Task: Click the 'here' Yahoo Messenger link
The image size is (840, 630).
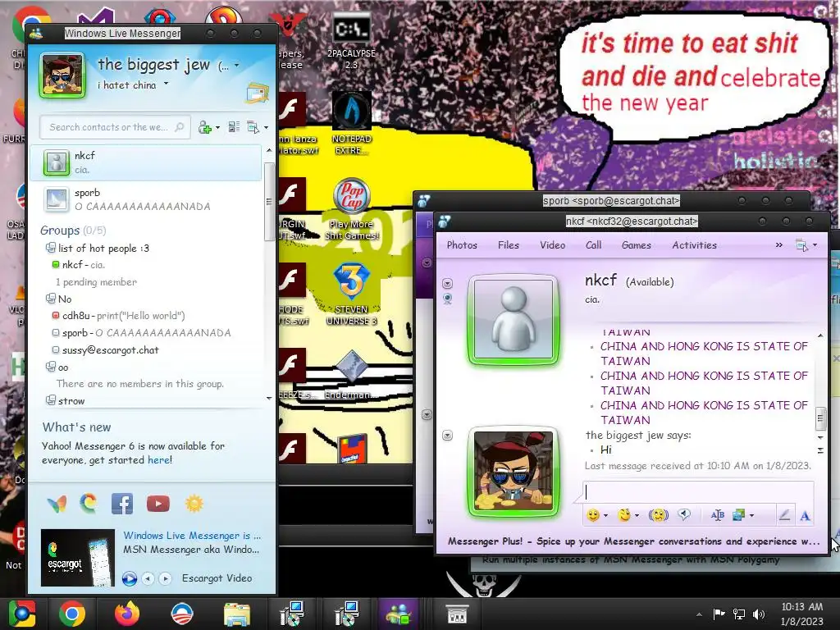Action: point(158,460)
